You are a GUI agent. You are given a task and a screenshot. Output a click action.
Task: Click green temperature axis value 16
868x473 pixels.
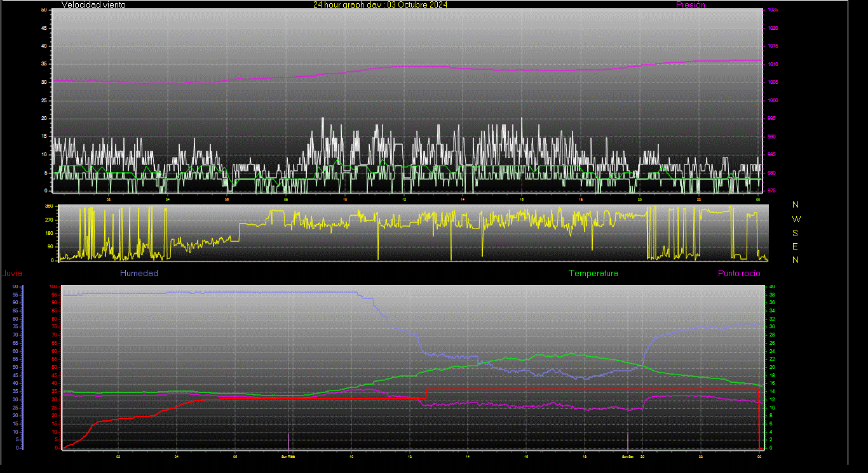(772, 383)
